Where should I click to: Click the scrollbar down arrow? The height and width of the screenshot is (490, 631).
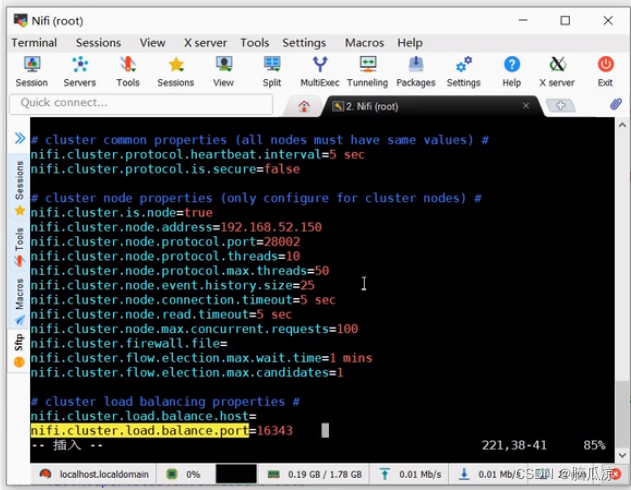(622, 455)
